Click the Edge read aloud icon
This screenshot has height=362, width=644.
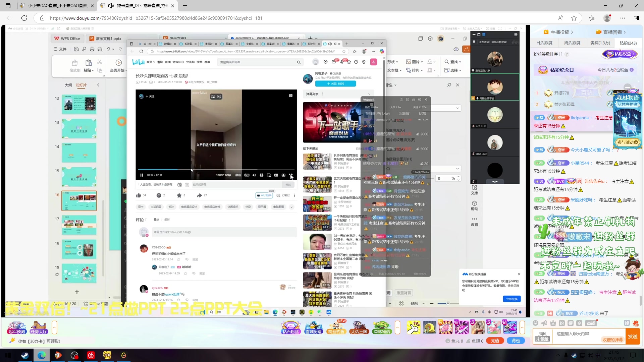click(x=560, y=18)
